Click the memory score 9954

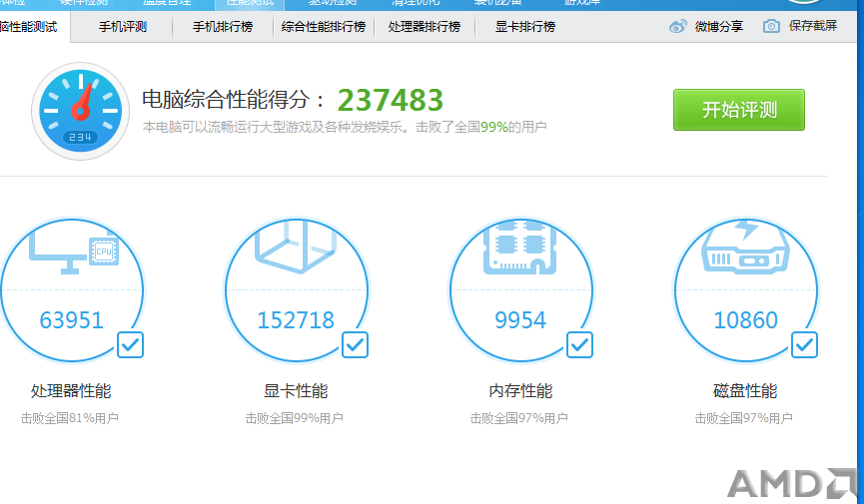[520, 320]
